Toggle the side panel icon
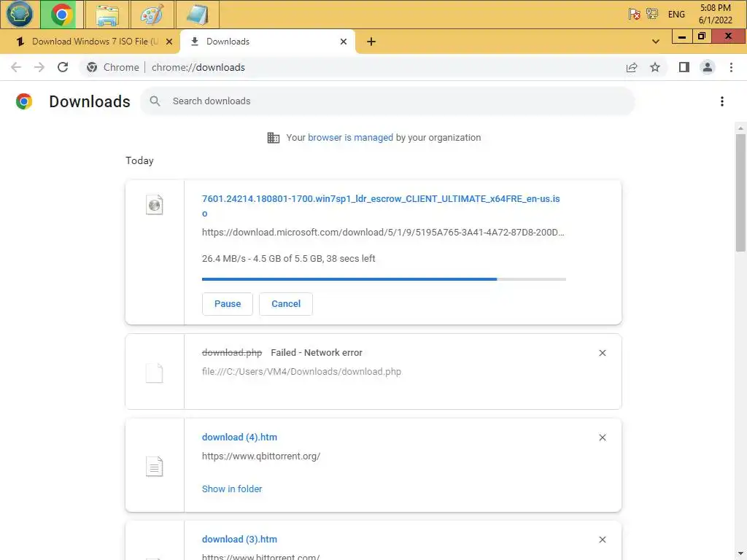This screenshot has width=747, height=560. click(684, 67)
